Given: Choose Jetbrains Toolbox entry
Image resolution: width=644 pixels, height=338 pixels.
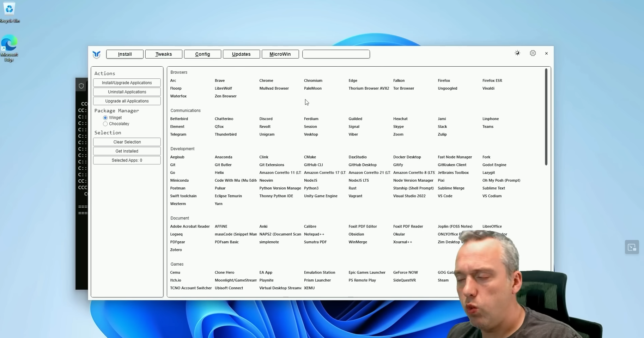Looking at the screenshot, I should pos(453,173).
